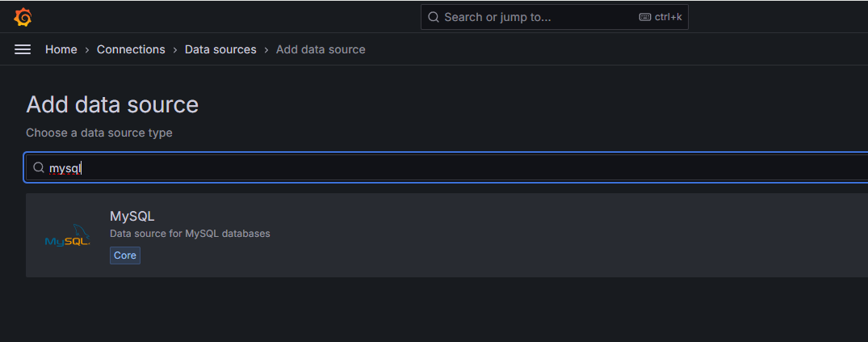Select the MySQL data source title
The image size is (868, 342).
pos(132,216)
